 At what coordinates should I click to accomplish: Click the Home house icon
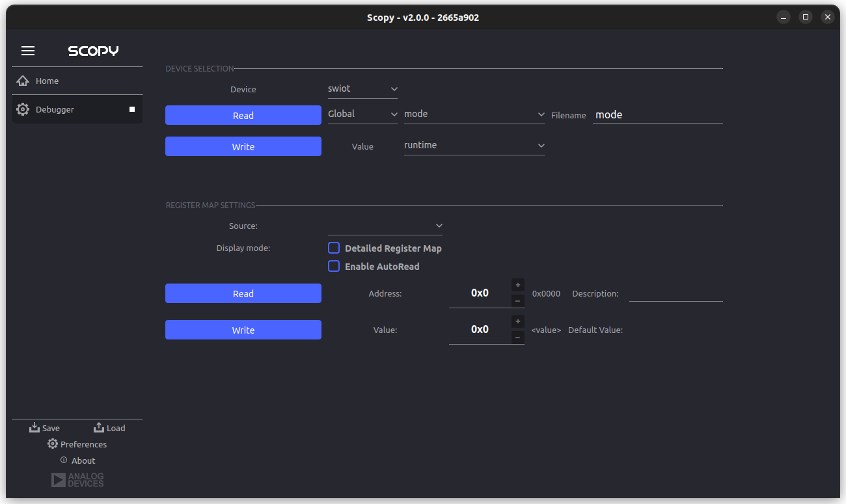[x=23, y=81]
